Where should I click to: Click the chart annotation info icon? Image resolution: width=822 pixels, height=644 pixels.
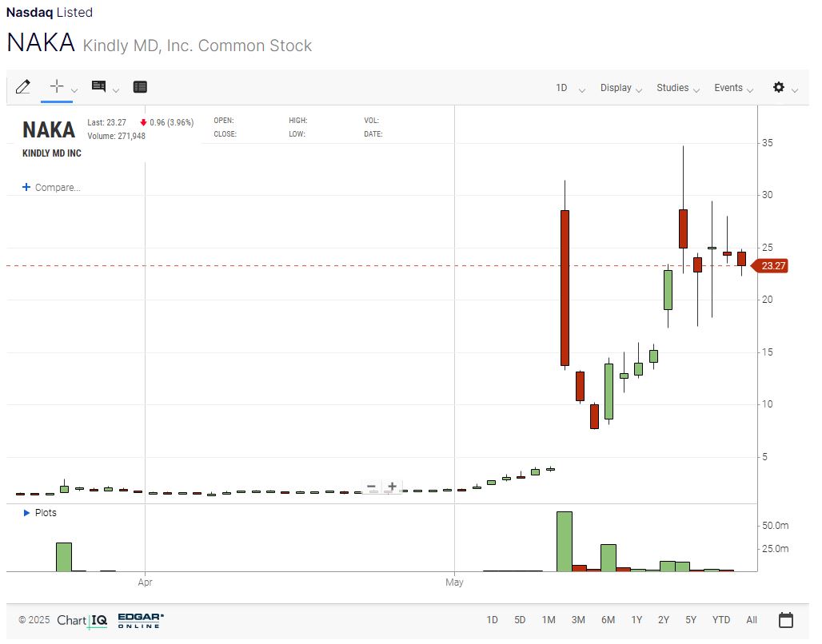pyautogui.click(x=98, y=86)
